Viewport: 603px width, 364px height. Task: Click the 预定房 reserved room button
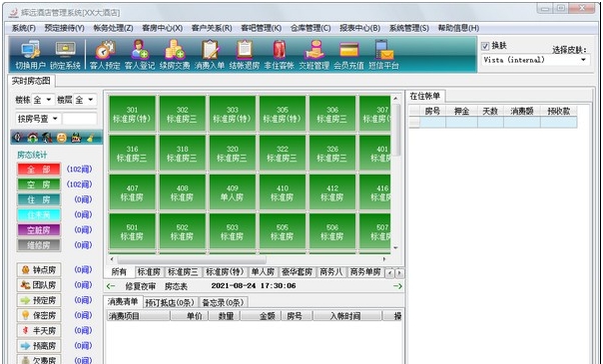(39, 300)
